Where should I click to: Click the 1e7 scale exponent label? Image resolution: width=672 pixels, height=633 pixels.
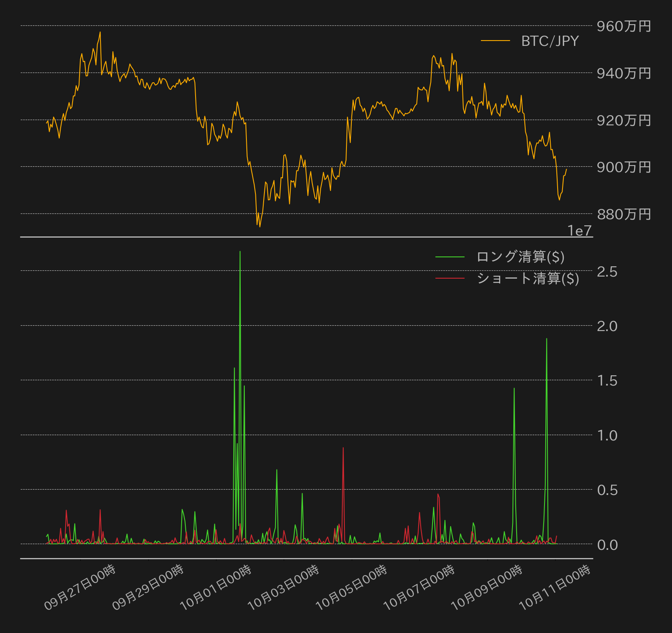[x=580, y=231]
